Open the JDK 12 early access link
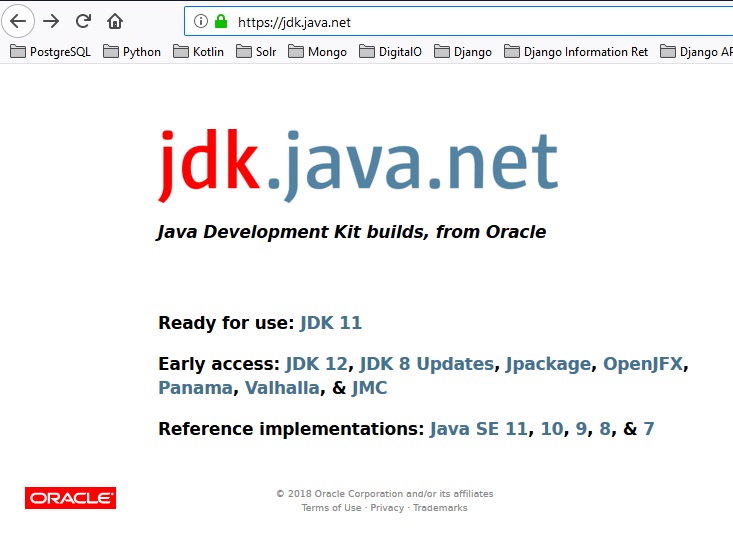The image size is (733, 539). click(x=316, y=364)
